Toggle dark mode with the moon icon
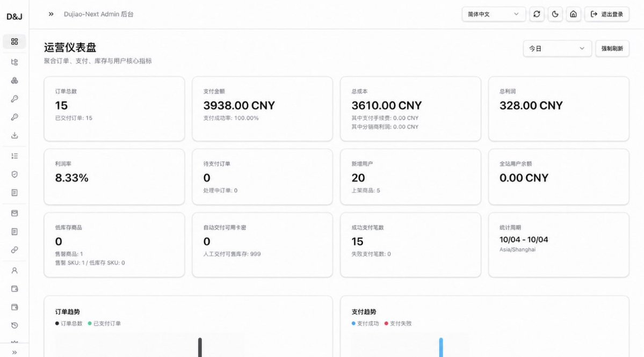644x357 pixels. click(x=555, y=14)
